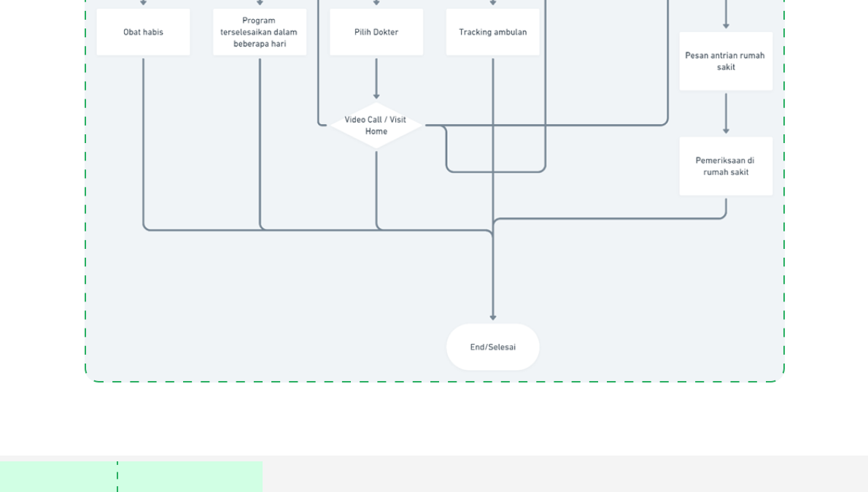Select the light green block at bottom left
This screenshot has width=868, height=492.
tap(58, 477)
